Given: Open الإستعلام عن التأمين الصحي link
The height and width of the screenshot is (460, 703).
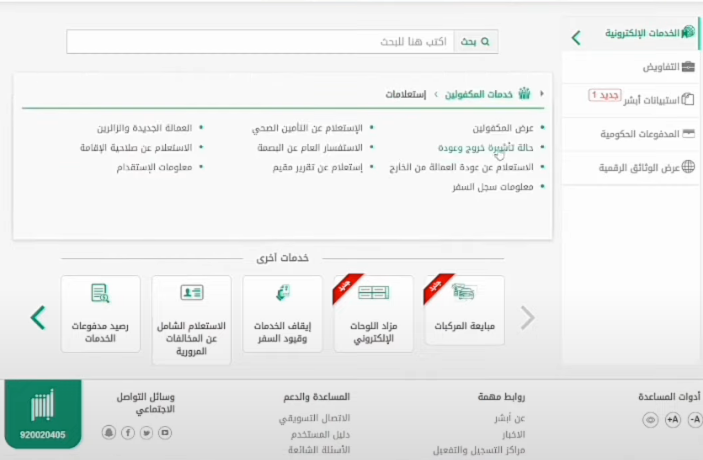Looking at the screenshot, I should tap(307, 128).
